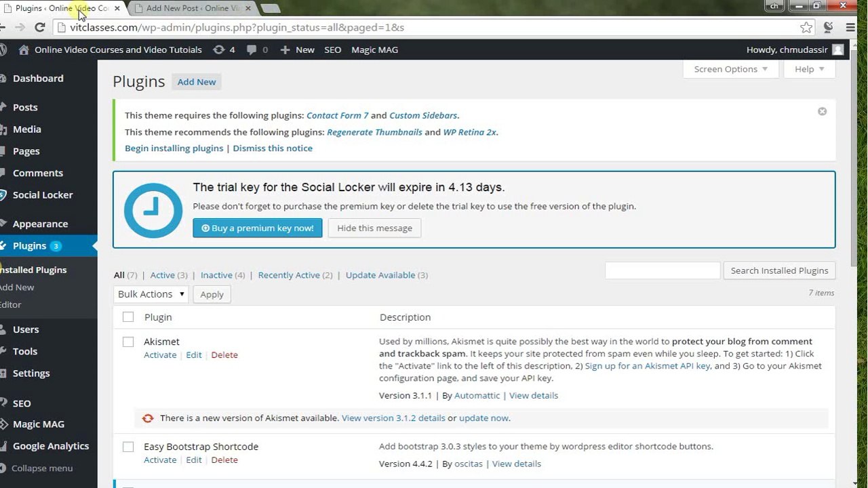This screenshot has height=488, width=868.
Task: Click Buy a premium key now
Action: [x=258, y=228]
